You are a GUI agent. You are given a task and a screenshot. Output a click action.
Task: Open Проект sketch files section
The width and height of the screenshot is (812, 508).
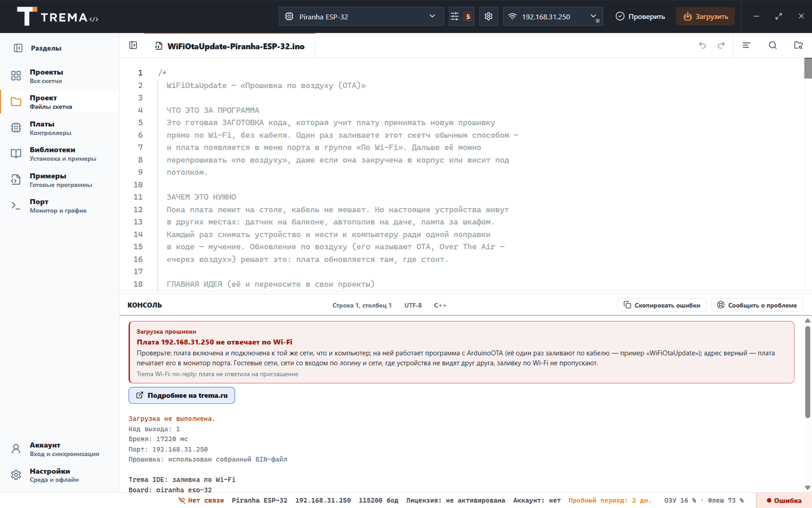tap(59, 102)
